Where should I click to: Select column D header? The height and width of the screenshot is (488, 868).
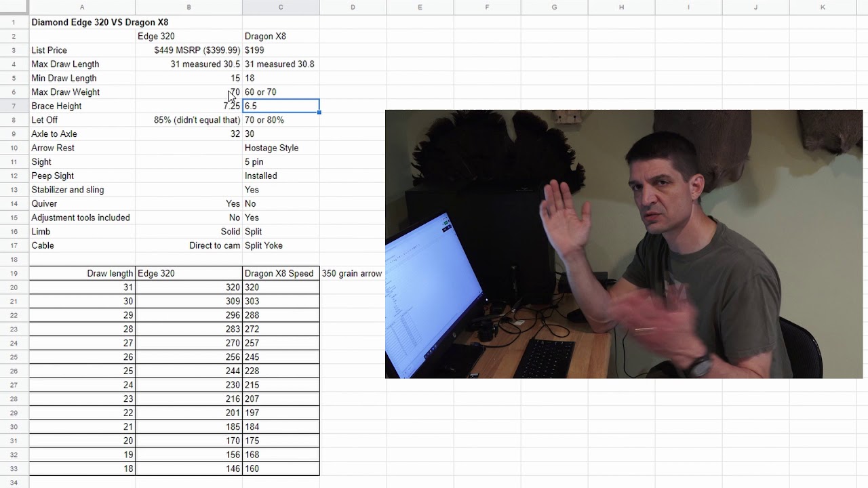(x=353, y=7)
